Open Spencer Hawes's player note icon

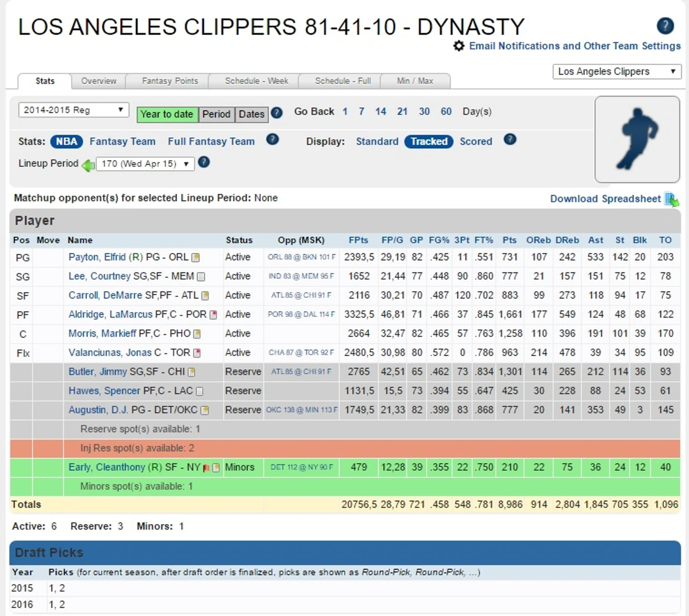point(200,391)
